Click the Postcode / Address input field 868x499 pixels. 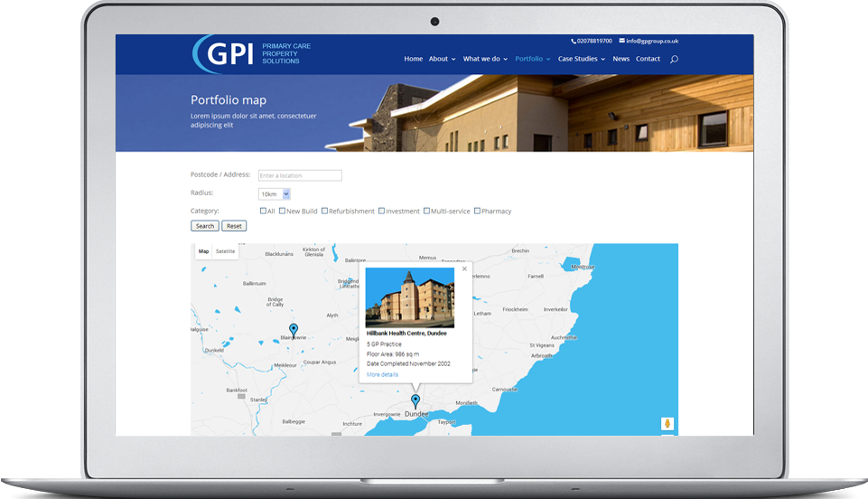(x=300, y=175)
